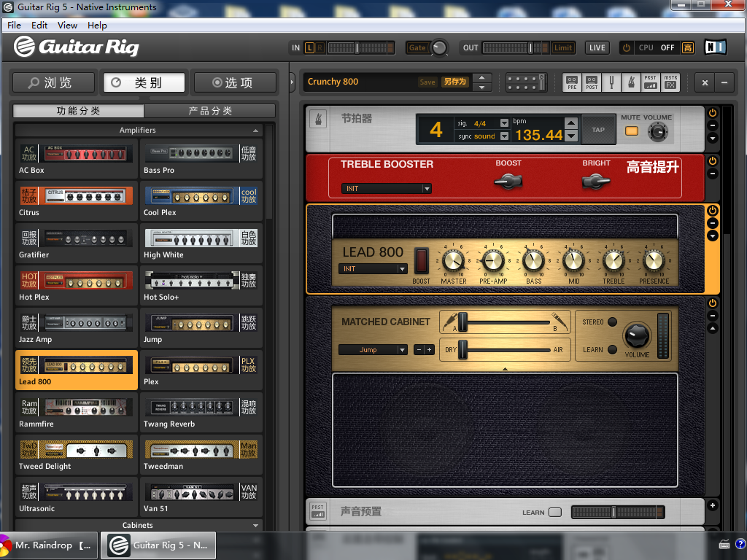Image resolution: width=747 pixels, height=560 pixels.
Task: Switch to the 产品分类 tab
Action: 210,111
